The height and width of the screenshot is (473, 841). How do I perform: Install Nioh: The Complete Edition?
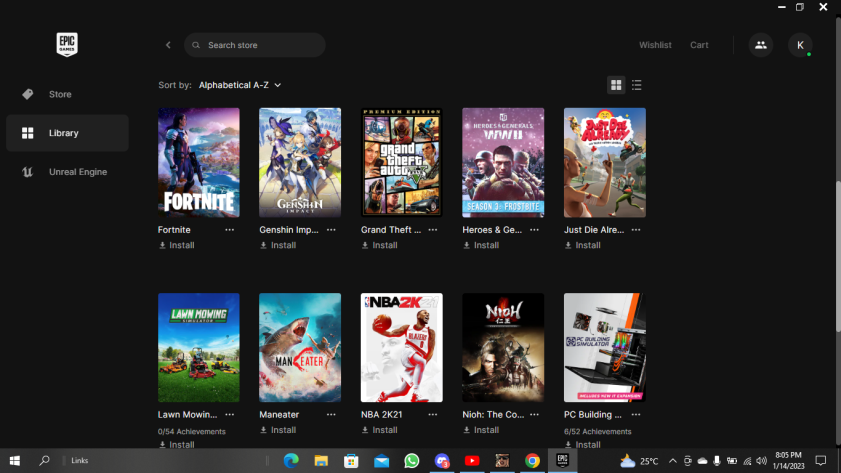(481, 430)
